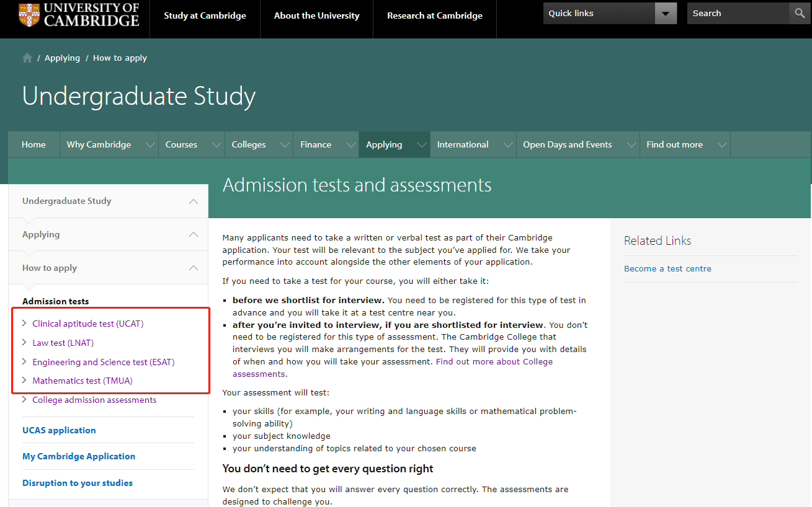
Task: Open the Quick links dropdown arrow
Action: coord(666,14)
